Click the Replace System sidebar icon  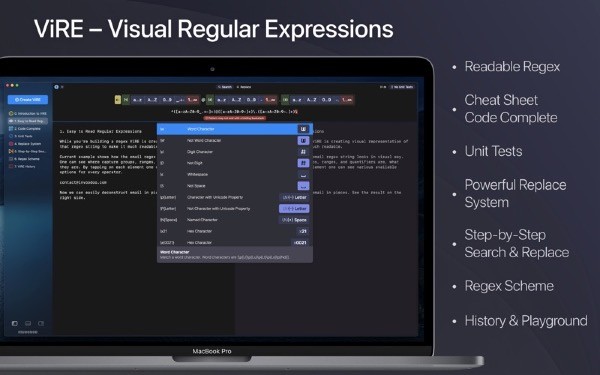(11, 144)
